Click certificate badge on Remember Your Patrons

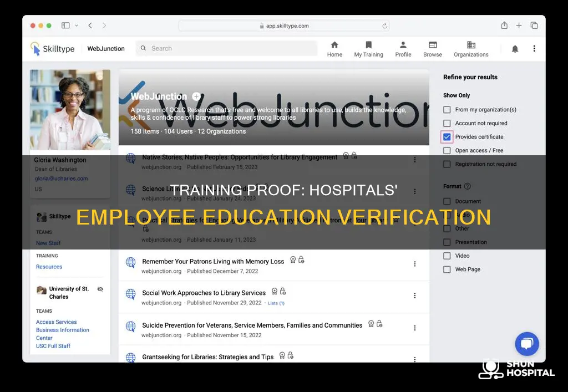pos(293,260)
